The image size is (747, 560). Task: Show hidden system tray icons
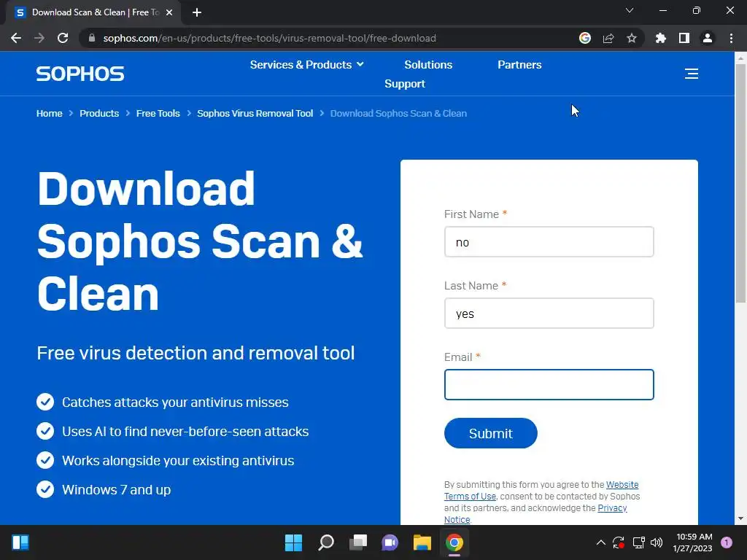601,542
